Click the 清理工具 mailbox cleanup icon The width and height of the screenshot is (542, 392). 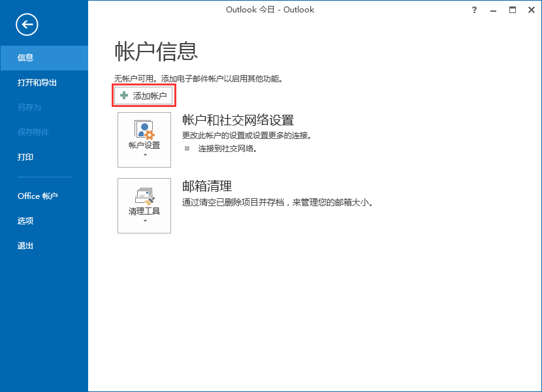144,194
